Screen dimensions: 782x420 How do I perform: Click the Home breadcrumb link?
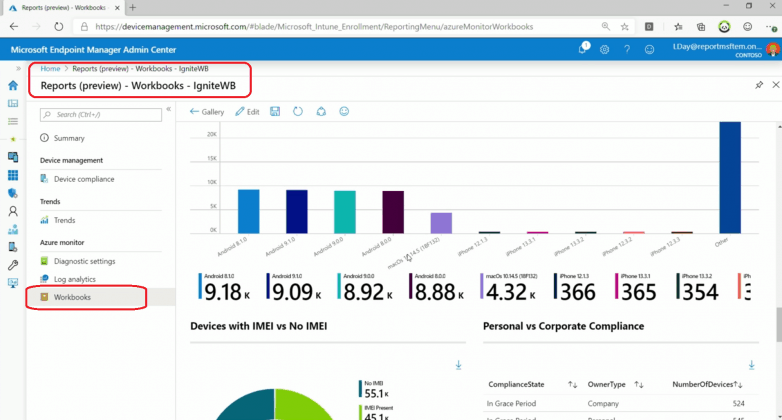(x=49, y=68)
